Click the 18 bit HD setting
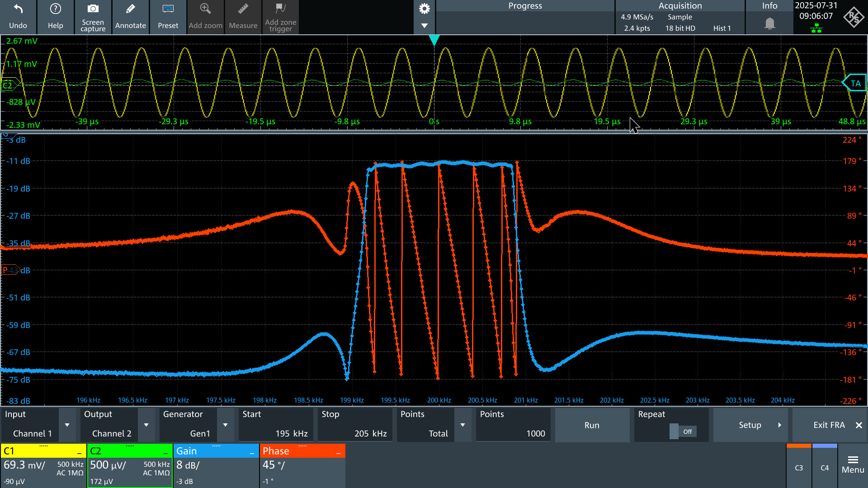This screenshot has height=488, width=868. coord(680,28)
